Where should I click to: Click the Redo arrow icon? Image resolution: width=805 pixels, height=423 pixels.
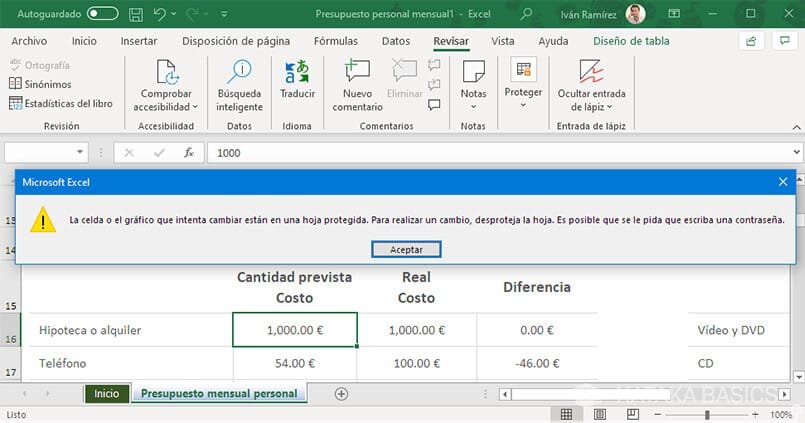coord(193,14)
